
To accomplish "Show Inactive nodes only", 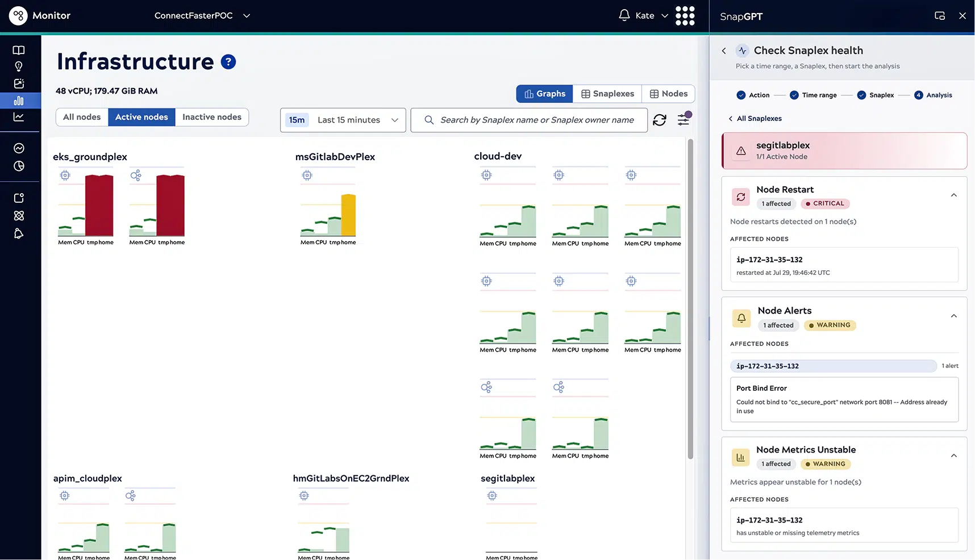I will (x=212, y=117).
